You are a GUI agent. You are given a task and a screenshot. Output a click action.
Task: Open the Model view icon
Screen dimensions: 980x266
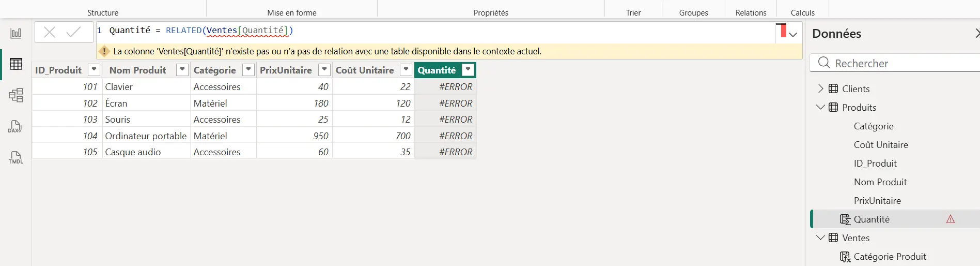[16, 95]
